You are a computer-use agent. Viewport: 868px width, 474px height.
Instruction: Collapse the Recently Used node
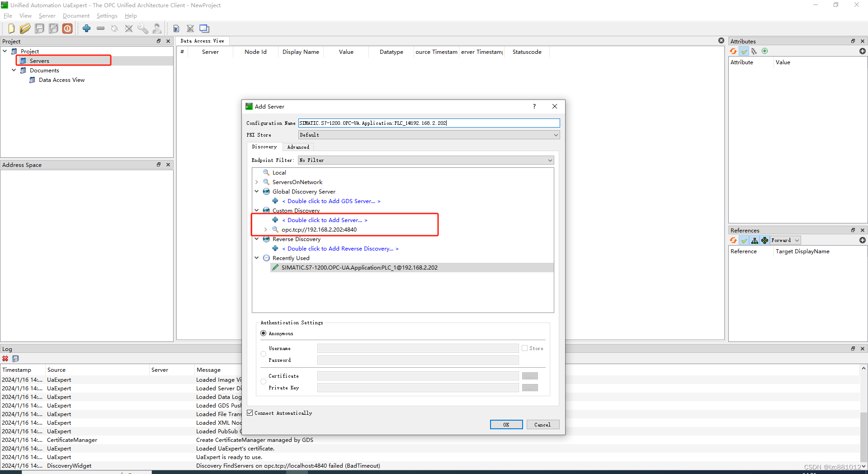257,258
